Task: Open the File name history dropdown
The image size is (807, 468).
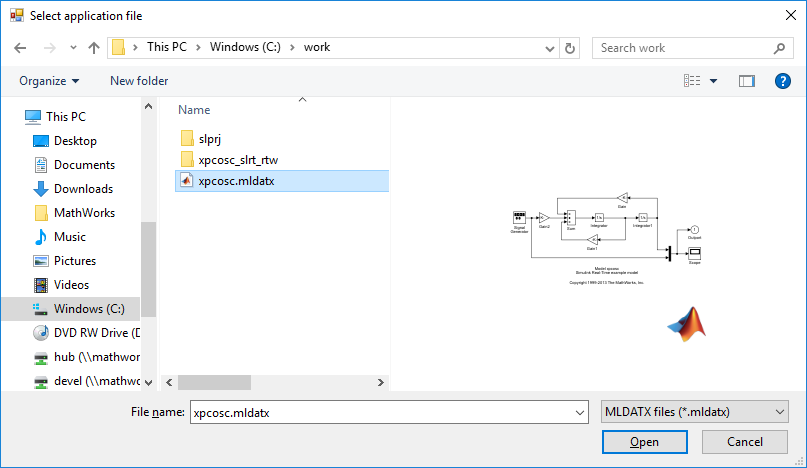Action: coord(579,411)
